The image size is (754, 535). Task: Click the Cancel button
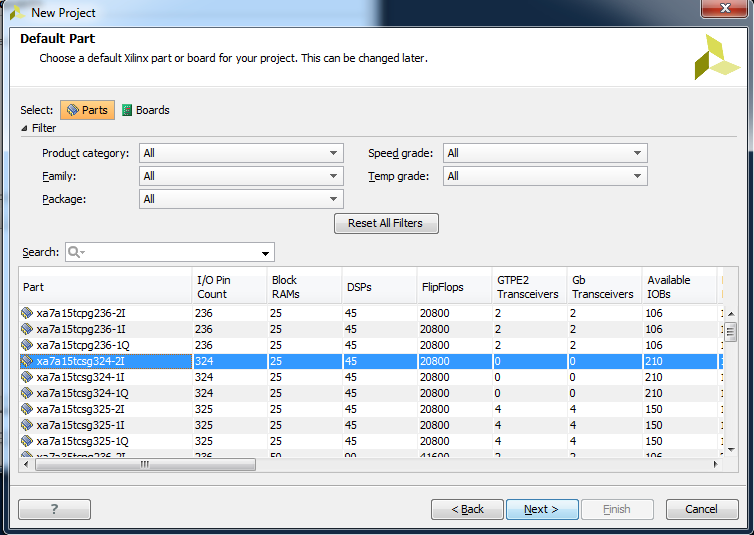pos(702,509)
